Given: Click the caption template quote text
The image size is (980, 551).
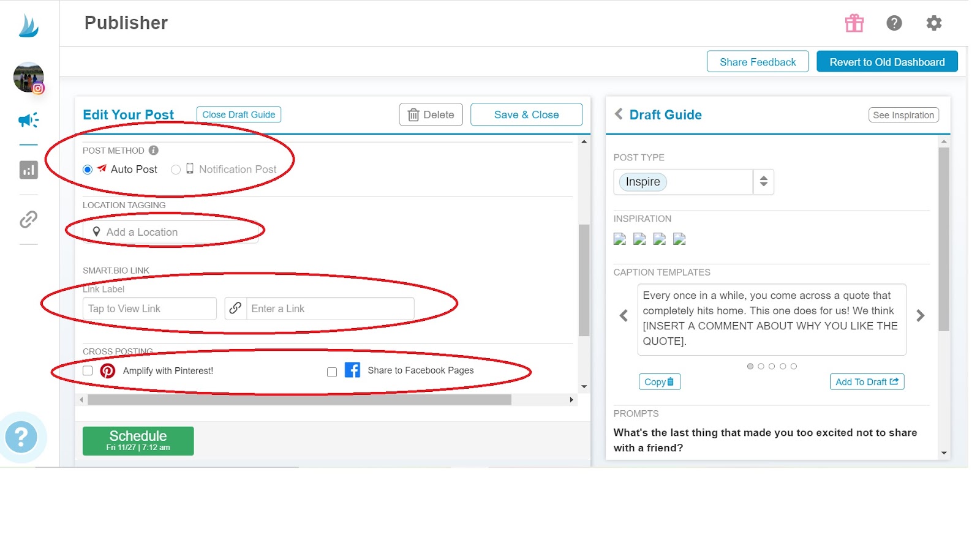Looking at the screenshot, I should pyautogui.click(x=771, y=318).
